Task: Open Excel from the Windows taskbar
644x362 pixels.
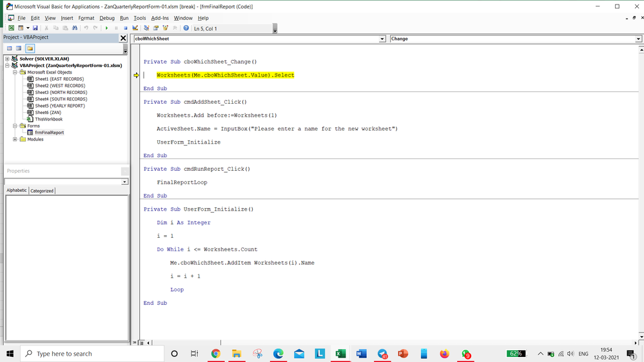Action: point(340,354)
